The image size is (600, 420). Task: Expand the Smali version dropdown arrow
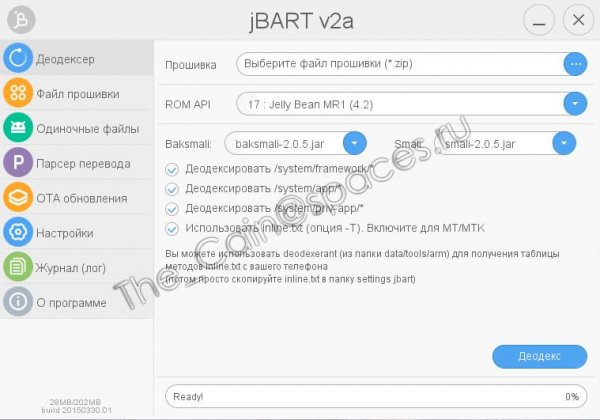[564, 143]
